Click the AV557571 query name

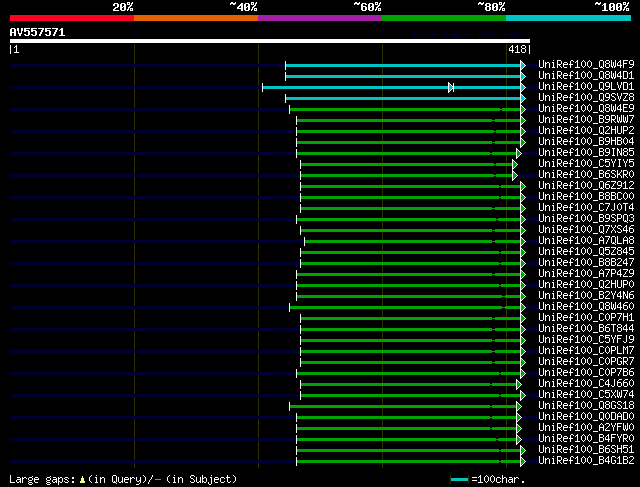pos(38,32)
